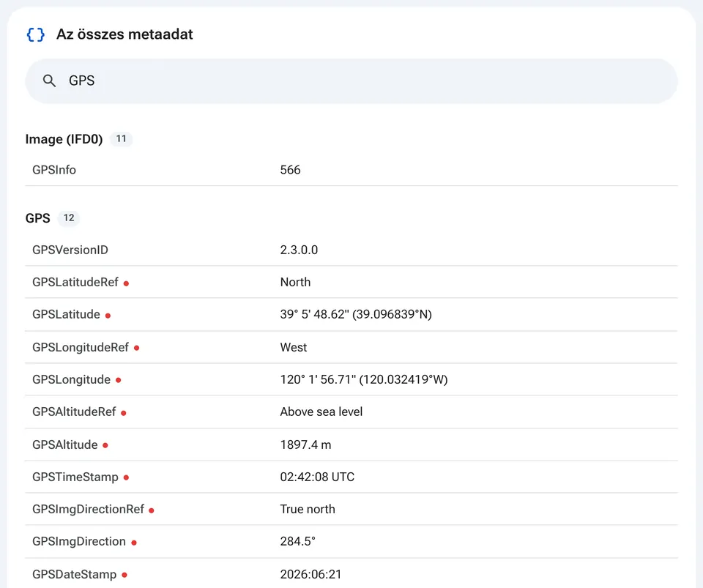Image resolution: width=703 pixels, height=588 pixels.
Task: Select the timestamp value 02:42:08 UTC
Action: (317, 477)
